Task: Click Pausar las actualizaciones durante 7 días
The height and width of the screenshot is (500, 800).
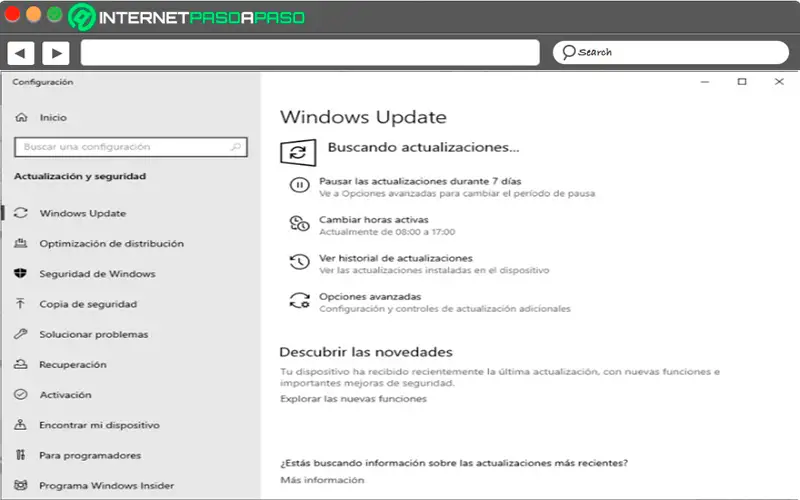Action: click(x=420, y=181)
